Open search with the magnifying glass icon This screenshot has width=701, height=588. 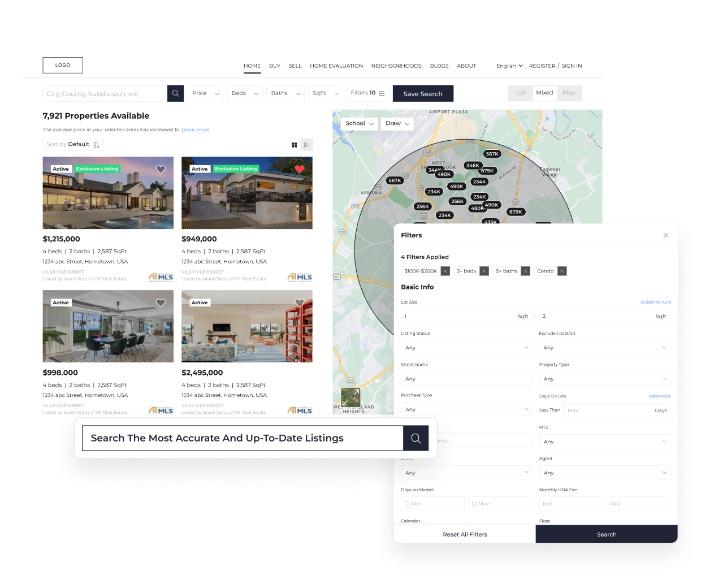click(175, 93)
